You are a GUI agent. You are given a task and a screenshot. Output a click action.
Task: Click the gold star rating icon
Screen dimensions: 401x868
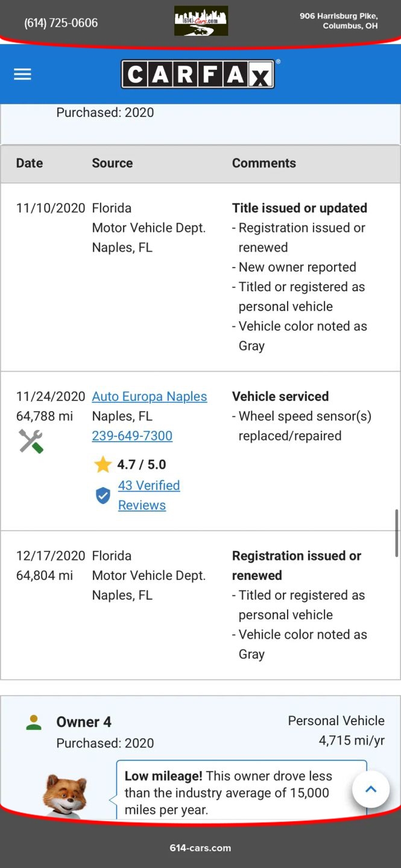point(103,465)
